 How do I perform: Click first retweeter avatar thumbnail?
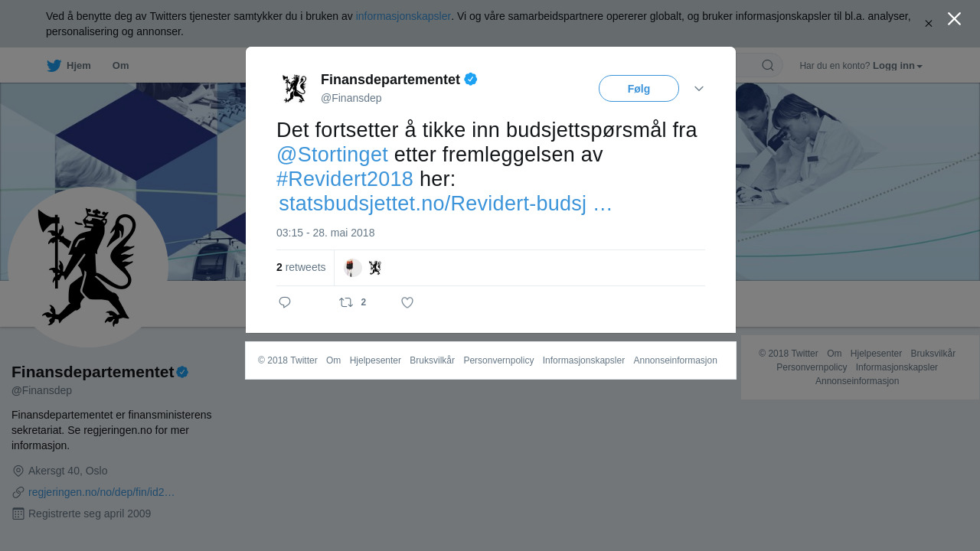coord(352,268)
